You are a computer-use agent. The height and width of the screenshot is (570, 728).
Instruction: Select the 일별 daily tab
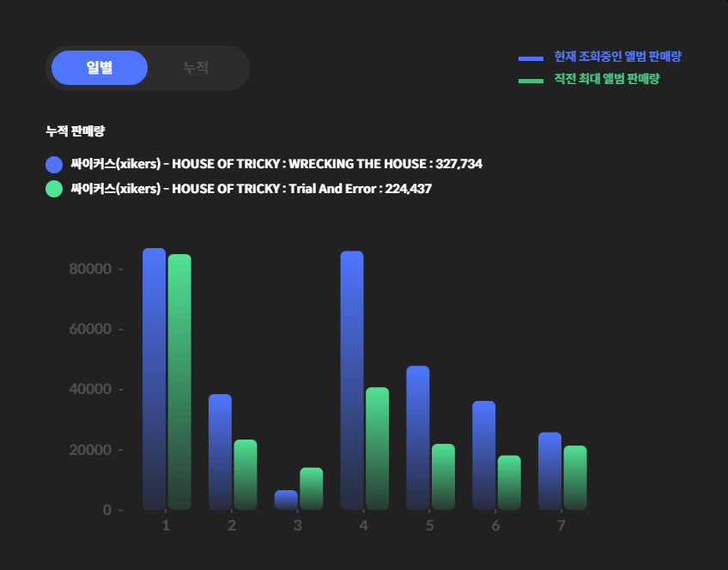(x=100, y=68)
